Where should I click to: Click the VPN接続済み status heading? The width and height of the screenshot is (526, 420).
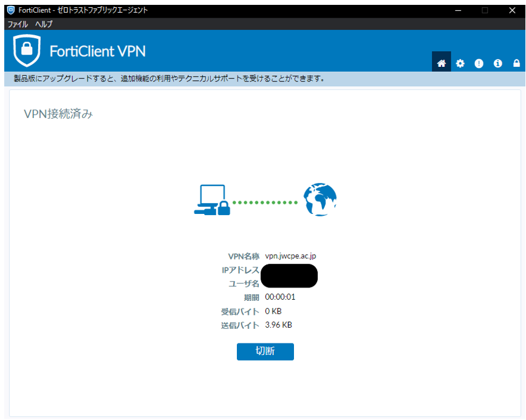click(58, 114)
